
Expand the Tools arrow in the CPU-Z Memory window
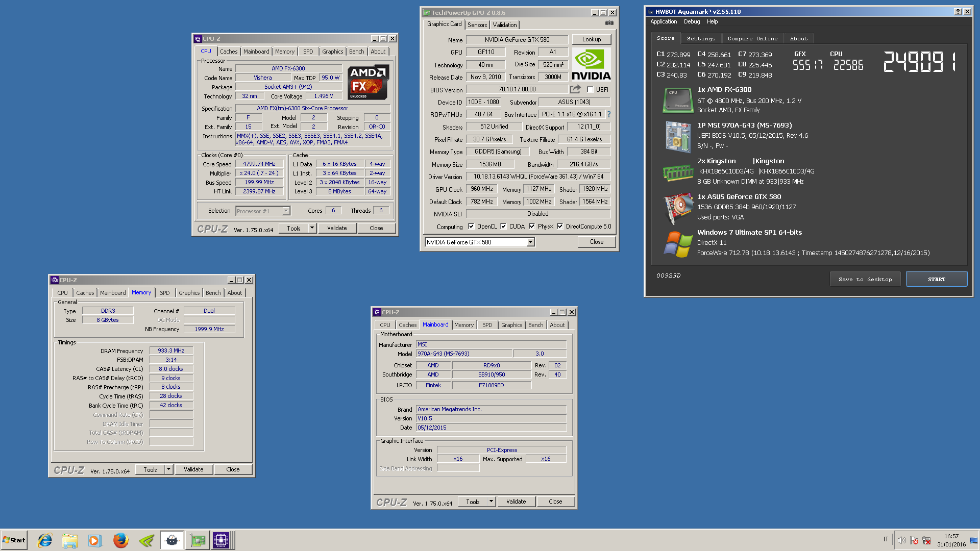pyautogui.click(x=168, y=470)
